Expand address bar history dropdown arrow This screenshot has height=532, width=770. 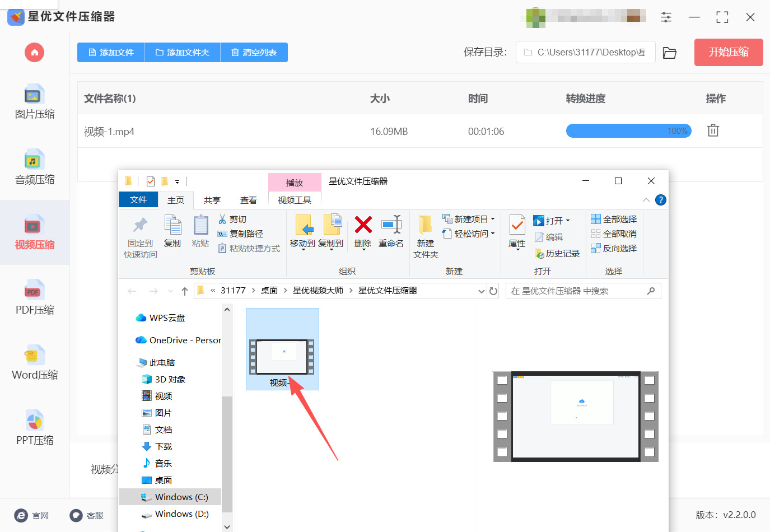482,291
